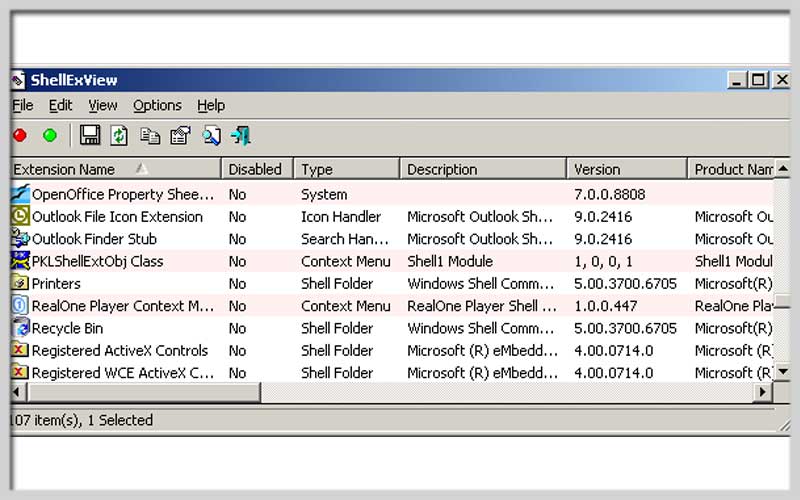Open the Options menu
The height and width of the screenshot is (500, 800).
pyautogui.click(x=157, y=106)
